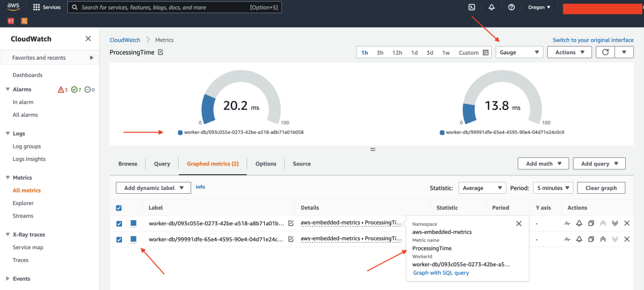The height and width of the screenshot is (290, 644).
Task: Focus the AWS services search field
Action: coord(175,8)
